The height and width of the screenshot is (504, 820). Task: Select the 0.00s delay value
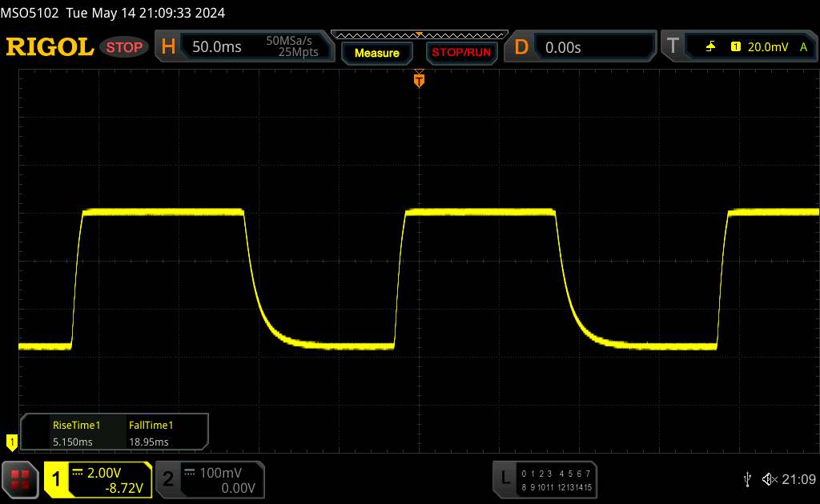(563, 47)
